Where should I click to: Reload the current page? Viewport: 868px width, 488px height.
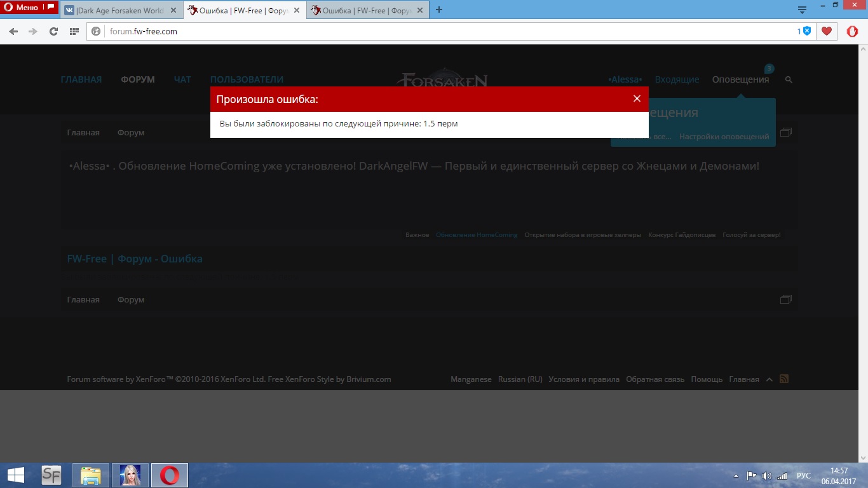click(x=54, y=31)
